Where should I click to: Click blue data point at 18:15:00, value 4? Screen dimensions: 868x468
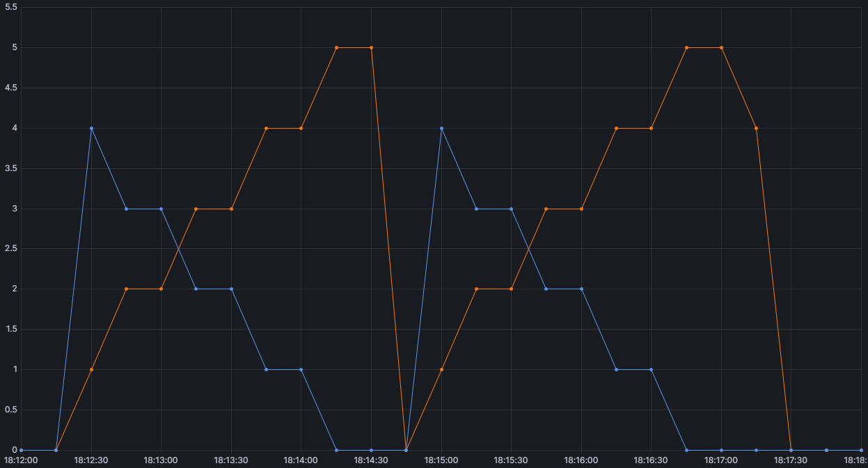pos(441,128)
